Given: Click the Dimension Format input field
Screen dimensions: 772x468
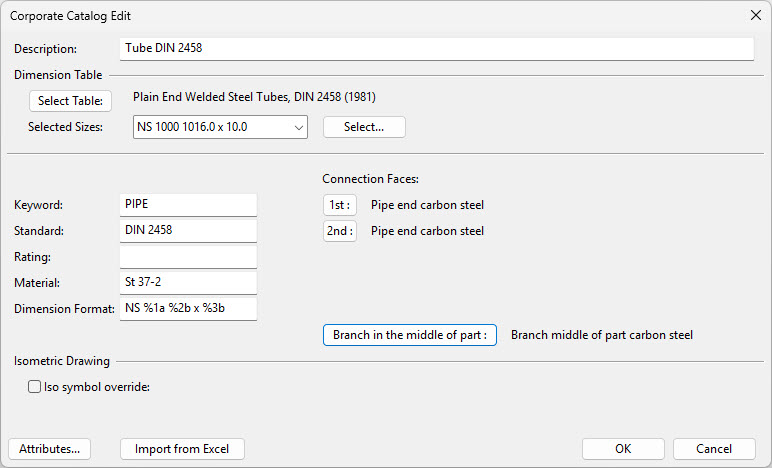Looking at the screenshot, I should tap(187, 309).
